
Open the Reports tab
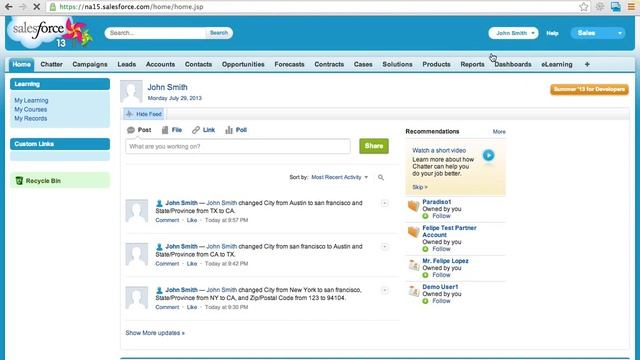[472, 64]
